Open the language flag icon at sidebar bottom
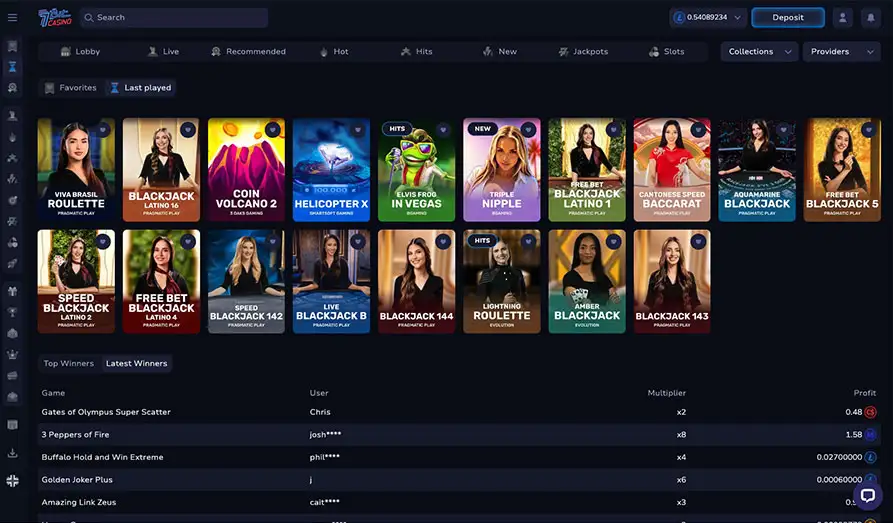893x523 pixels. [13, 481]
